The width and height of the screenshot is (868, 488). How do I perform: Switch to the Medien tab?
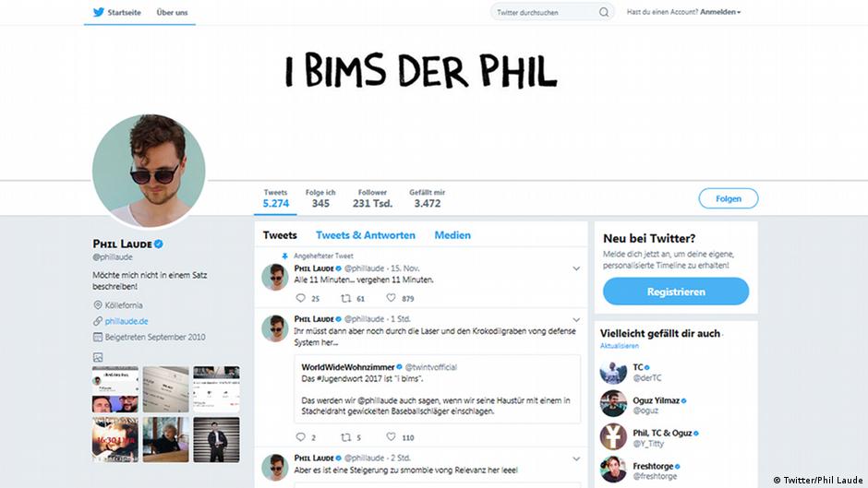click(452, 235)
